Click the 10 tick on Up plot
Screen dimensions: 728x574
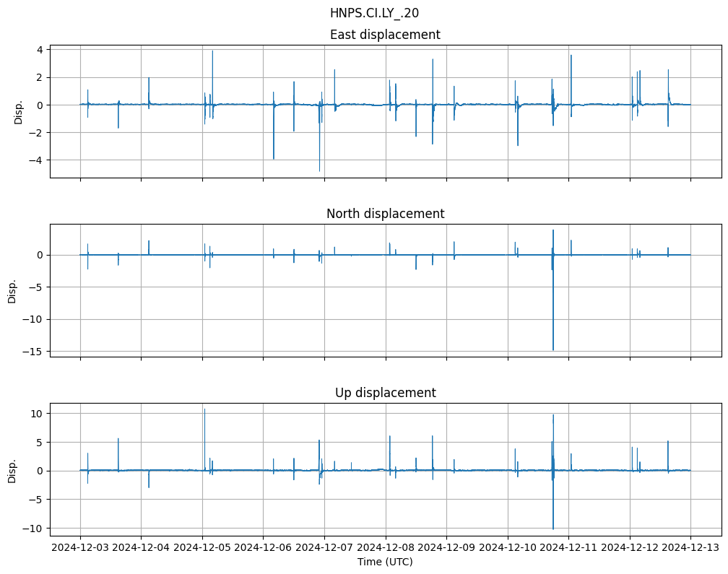(37, 413)
